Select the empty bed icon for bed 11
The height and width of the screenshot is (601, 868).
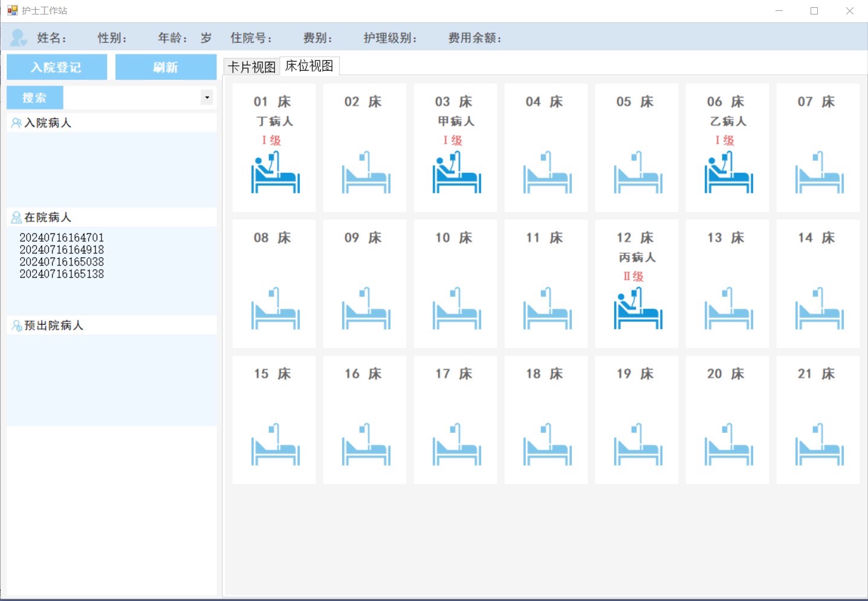point(547,308)
